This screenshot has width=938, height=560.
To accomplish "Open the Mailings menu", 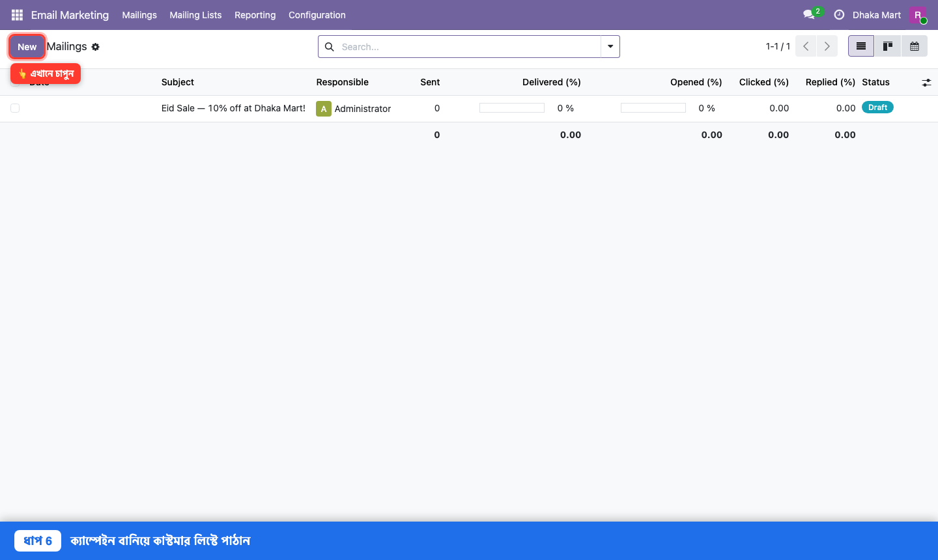I will [139, 15].
